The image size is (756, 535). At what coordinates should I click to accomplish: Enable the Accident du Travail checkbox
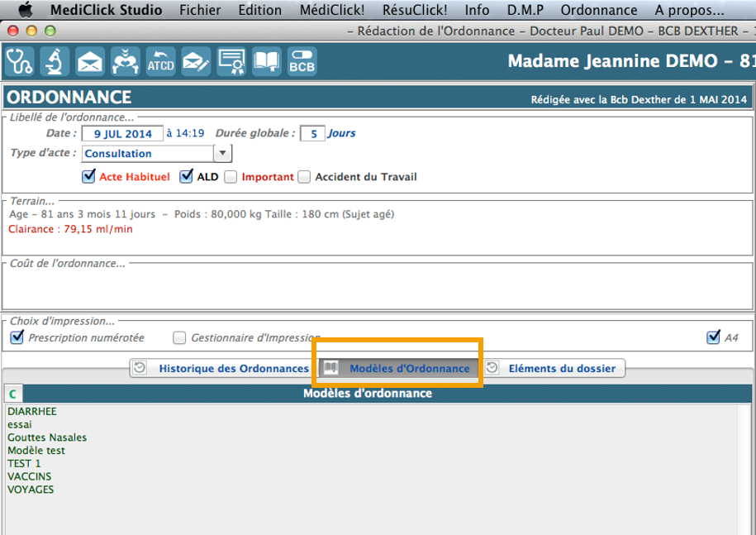304,176
